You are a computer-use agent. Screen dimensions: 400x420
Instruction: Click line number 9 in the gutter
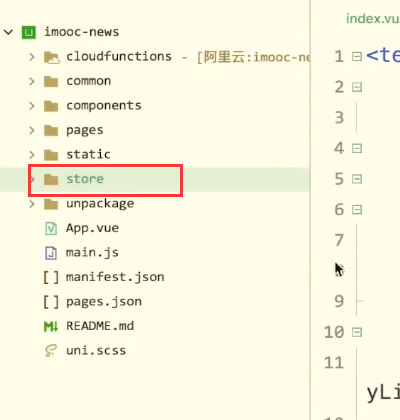tap(339, 301)
